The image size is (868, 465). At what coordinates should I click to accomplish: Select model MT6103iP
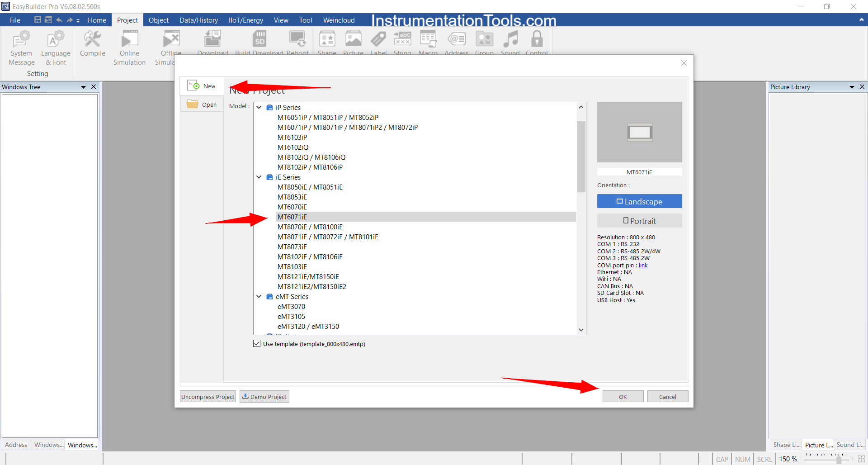click(292, 137)
